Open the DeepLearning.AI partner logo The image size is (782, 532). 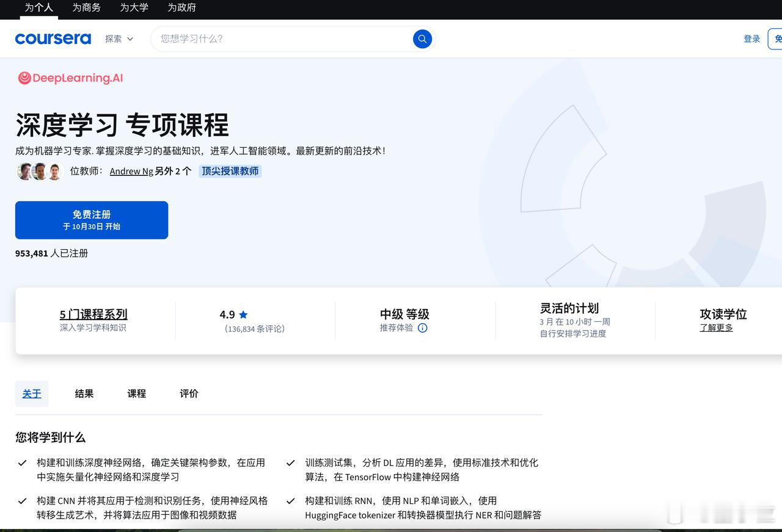70,78
